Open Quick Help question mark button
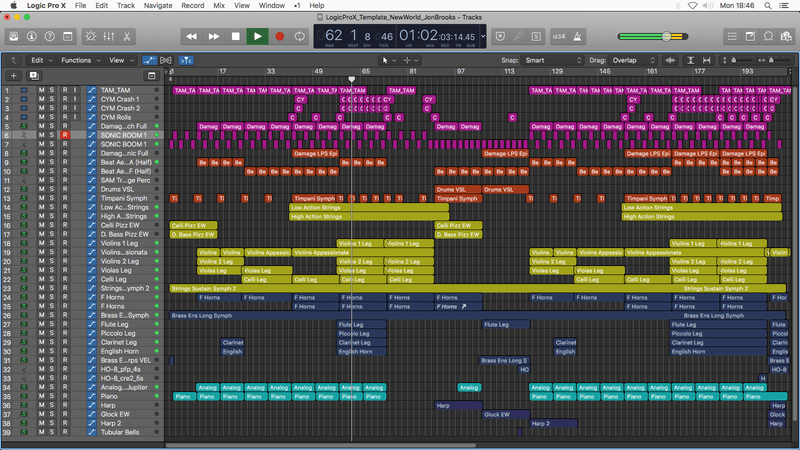Screen dimensions: 800x450 pos(49,37)
